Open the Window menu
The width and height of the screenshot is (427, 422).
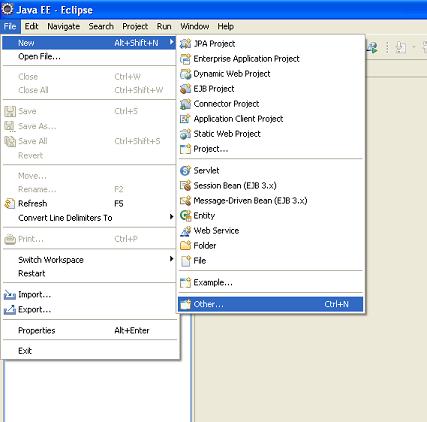click(195, 26)
